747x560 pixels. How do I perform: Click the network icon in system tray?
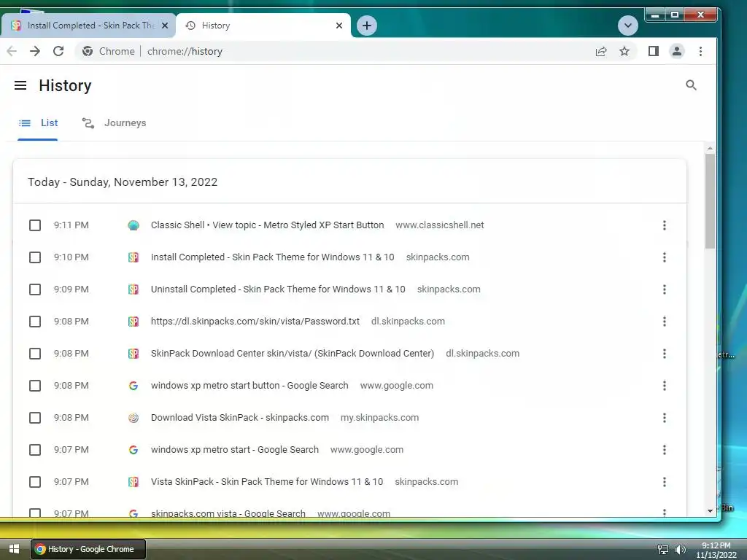pos(662,550)
